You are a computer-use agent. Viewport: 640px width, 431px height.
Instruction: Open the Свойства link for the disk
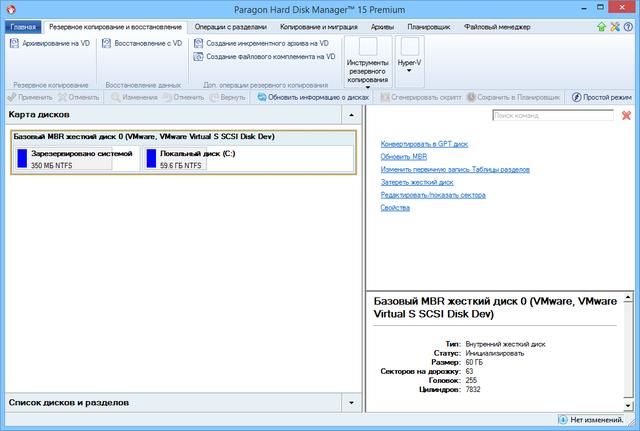point(395,208)
